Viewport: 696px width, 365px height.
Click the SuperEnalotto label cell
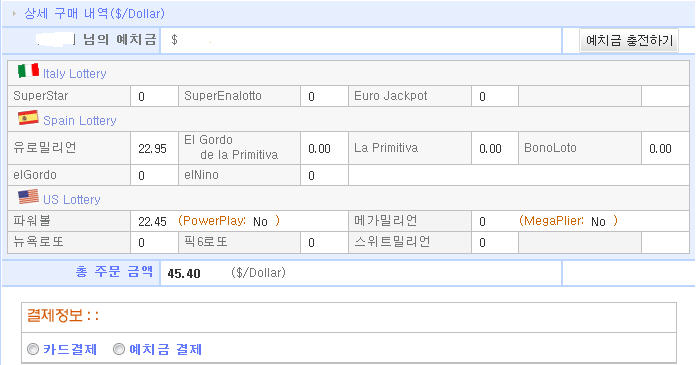click(240, 96)
